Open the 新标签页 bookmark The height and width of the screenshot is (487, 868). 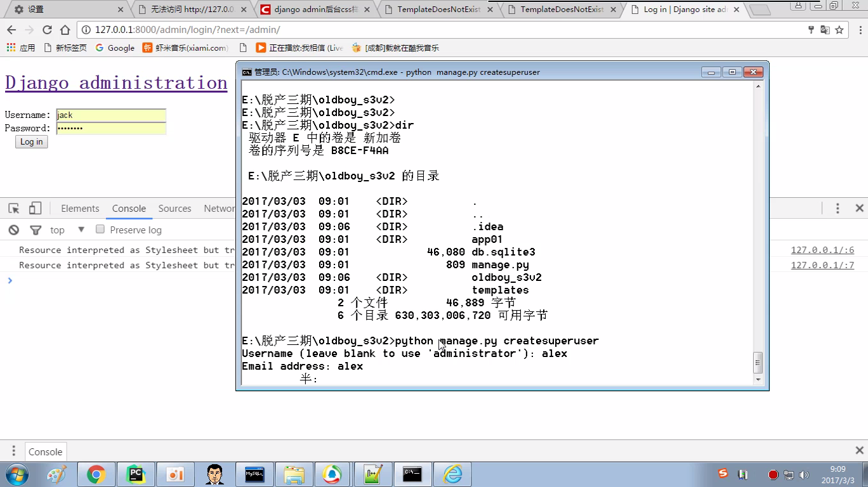65,48
